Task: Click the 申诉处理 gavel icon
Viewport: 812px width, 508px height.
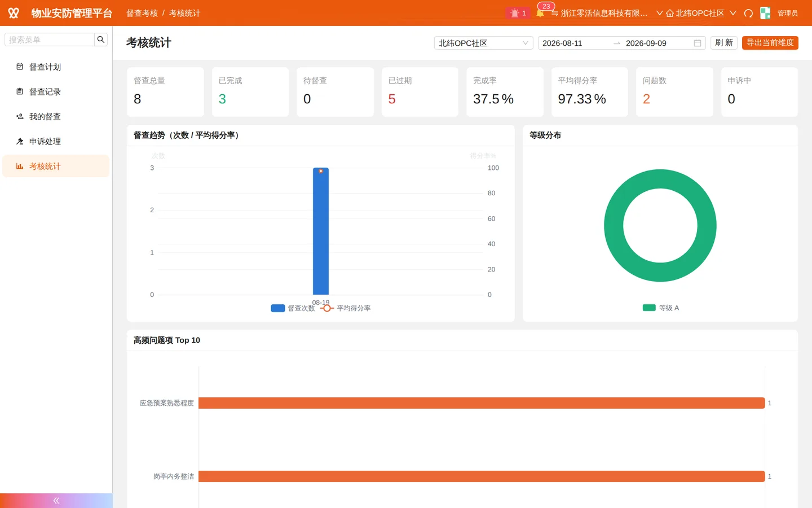Action: 20,141
